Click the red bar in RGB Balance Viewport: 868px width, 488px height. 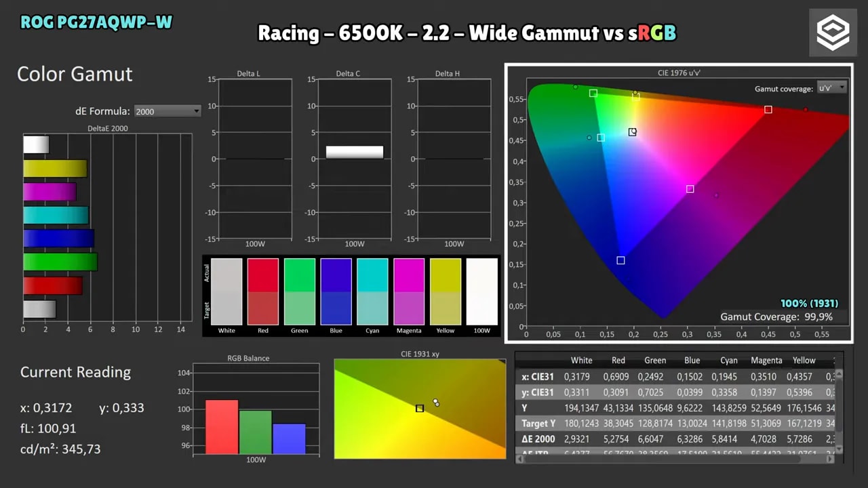pos(222,426)
